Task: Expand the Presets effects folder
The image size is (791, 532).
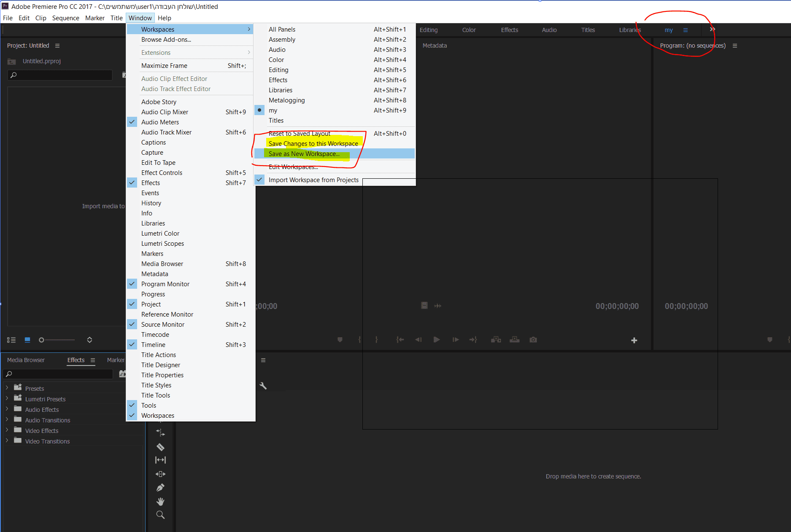Action: 7,388
